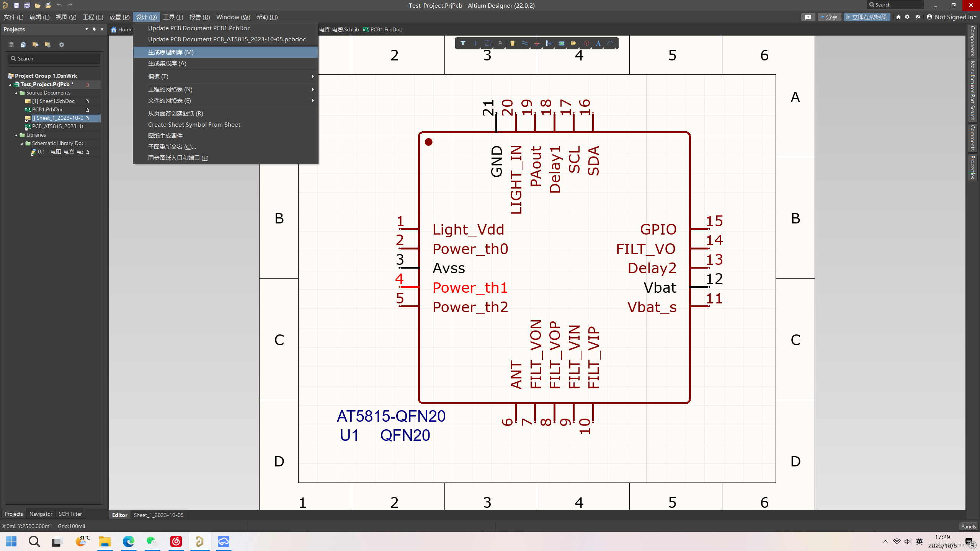Select the Place Part component icon
The image size is (980, 551).
pos(512,43)
